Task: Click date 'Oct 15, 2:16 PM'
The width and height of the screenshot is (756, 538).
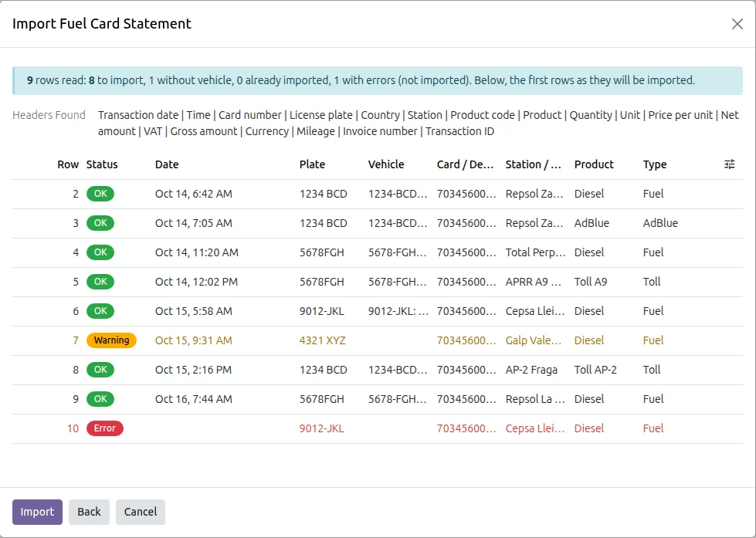Action: click(x=193, y=370)
